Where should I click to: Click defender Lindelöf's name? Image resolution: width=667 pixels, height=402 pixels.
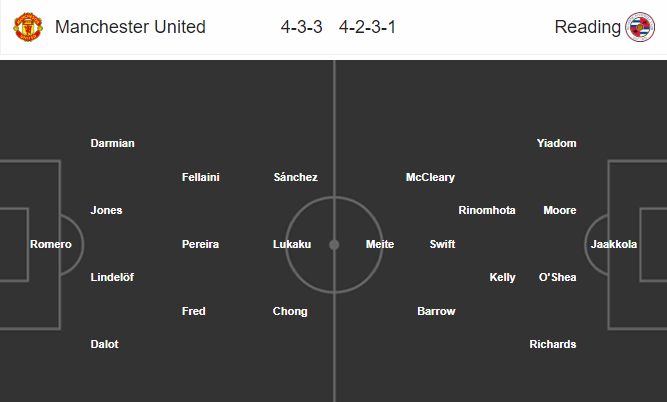[x=112, y=277]
